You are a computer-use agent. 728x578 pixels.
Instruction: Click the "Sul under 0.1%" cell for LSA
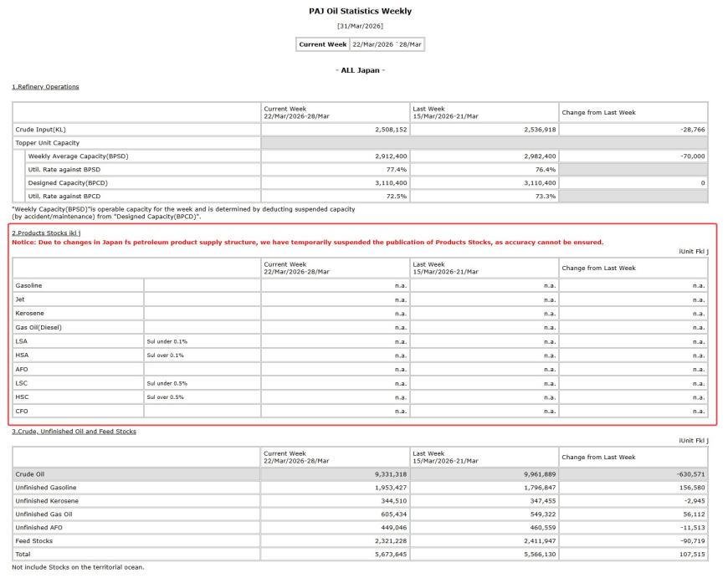coord(165,341)
